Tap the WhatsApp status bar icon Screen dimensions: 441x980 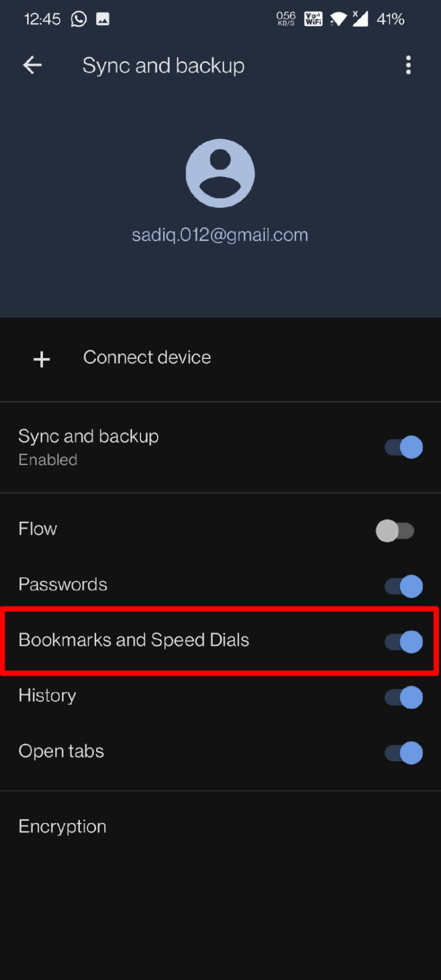coord(79,19)
